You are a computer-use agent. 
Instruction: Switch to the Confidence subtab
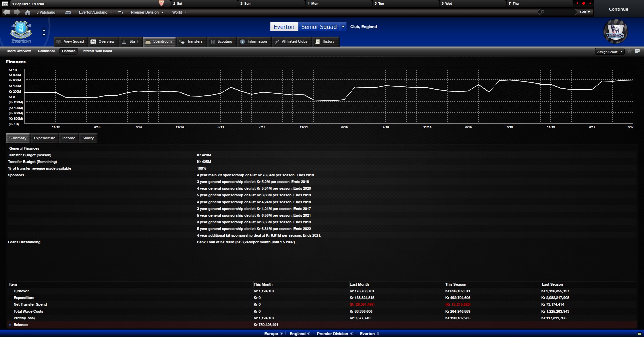46,51
